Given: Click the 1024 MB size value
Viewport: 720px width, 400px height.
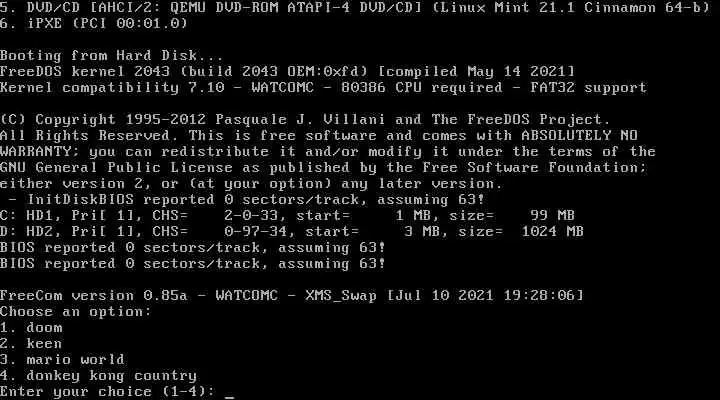Looking at the screenshot, I should click(x=552, y=231).
